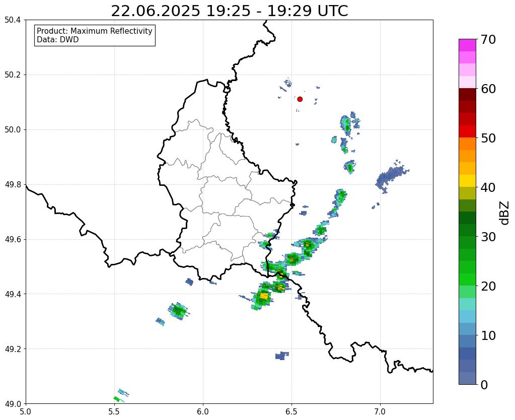Click the longitude label 7.0

coord(381,411)
